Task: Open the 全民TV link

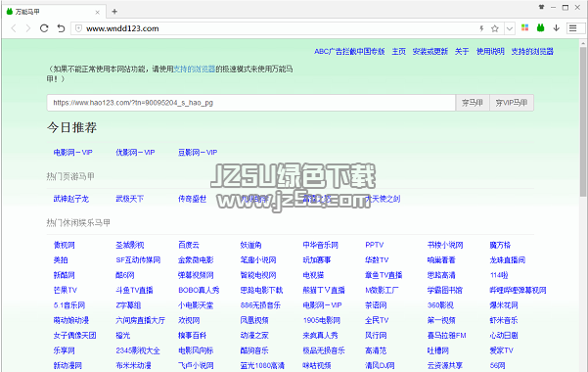Action: (377, 320)
